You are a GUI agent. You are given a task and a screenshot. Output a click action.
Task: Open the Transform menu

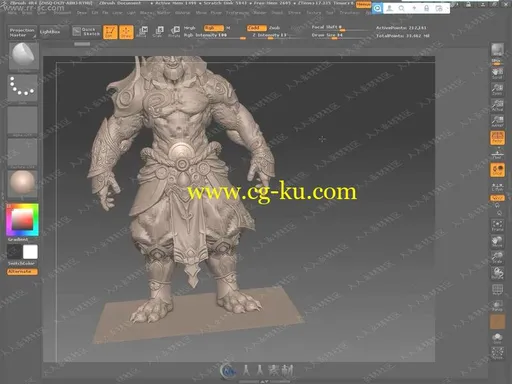[349, 13]
